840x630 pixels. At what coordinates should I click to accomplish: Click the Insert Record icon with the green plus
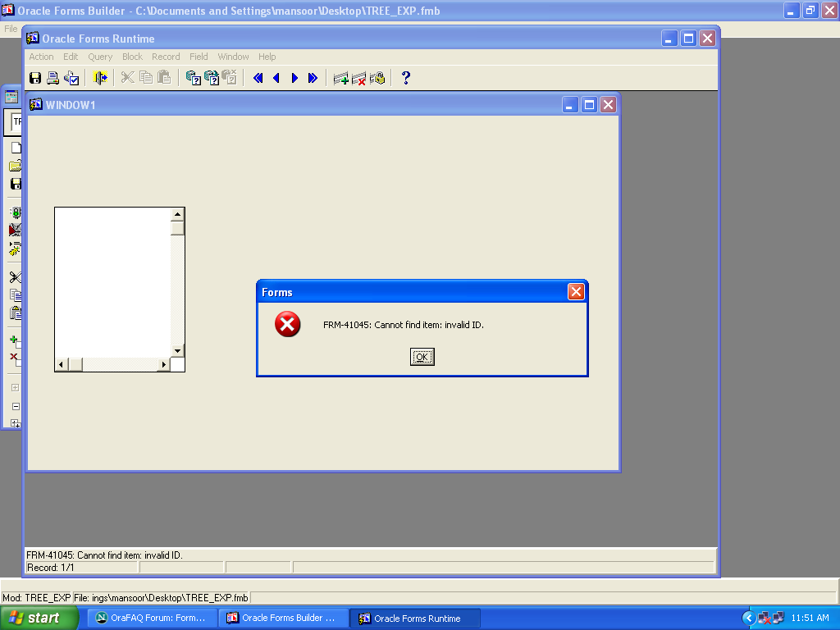(340, 79)
